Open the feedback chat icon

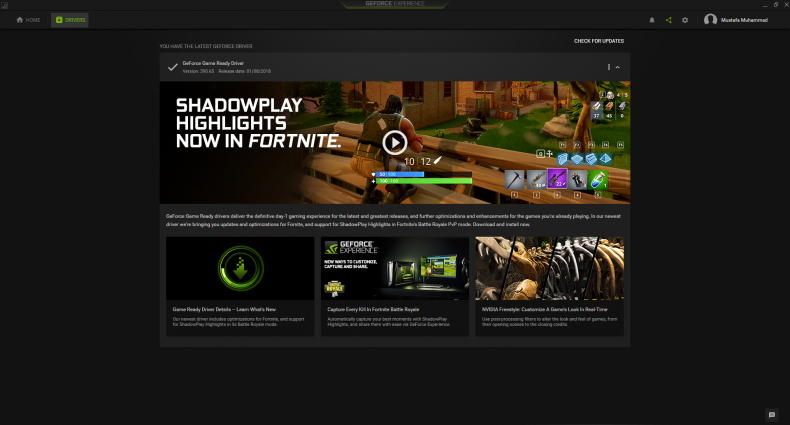[x=772, y=415]
